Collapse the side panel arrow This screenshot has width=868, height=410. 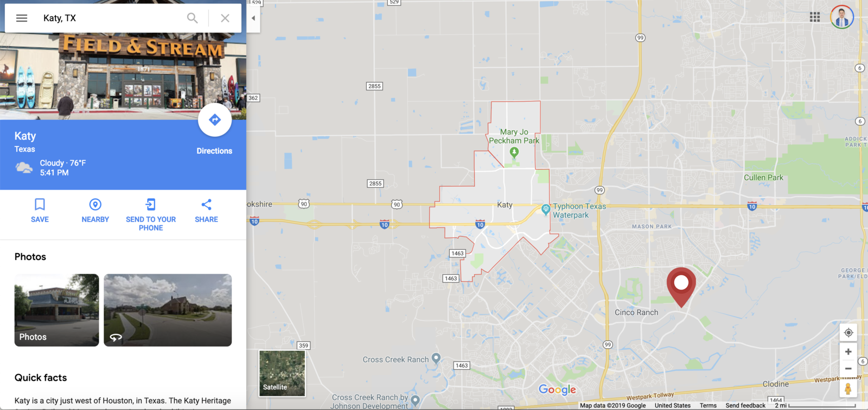(253, 18)
